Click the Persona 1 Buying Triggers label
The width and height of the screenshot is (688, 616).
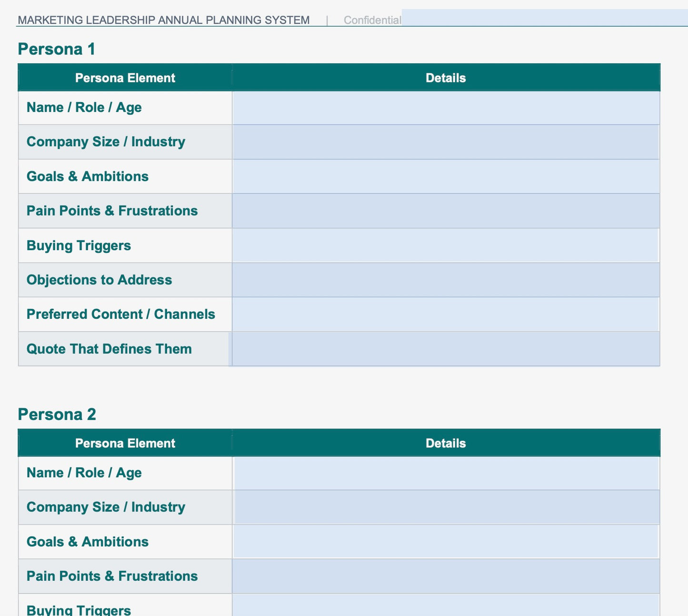click(79, 245)
